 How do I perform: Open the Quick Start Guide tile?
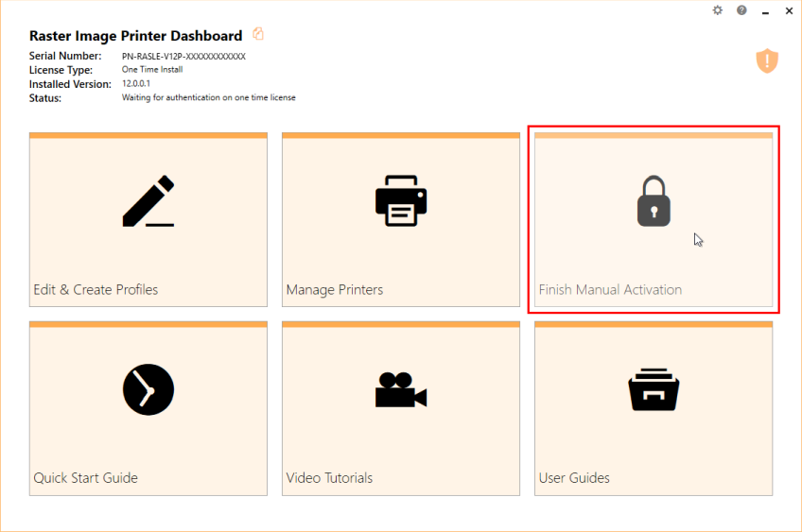[x=148, y=408]
